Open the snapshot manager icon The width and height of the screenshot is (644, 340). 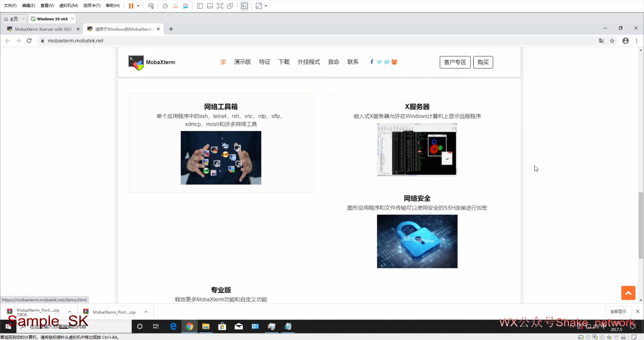[186, 6]
